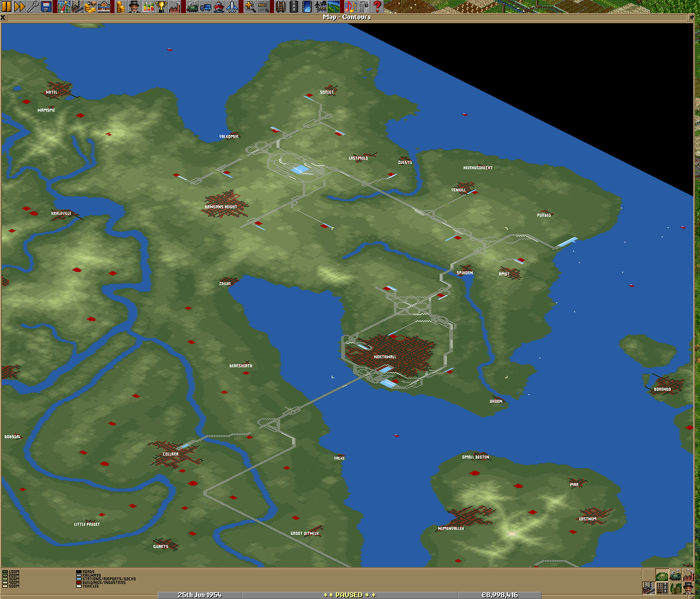The image size is (700, 599).
Task: Click the Hawsans Height town label
Action: (221, 207)
